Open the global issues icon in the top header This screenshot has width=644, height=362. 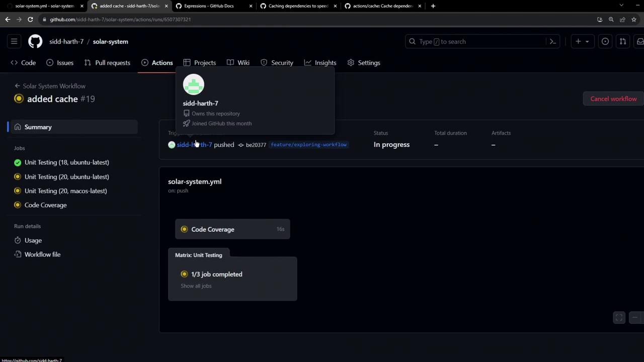605,42
